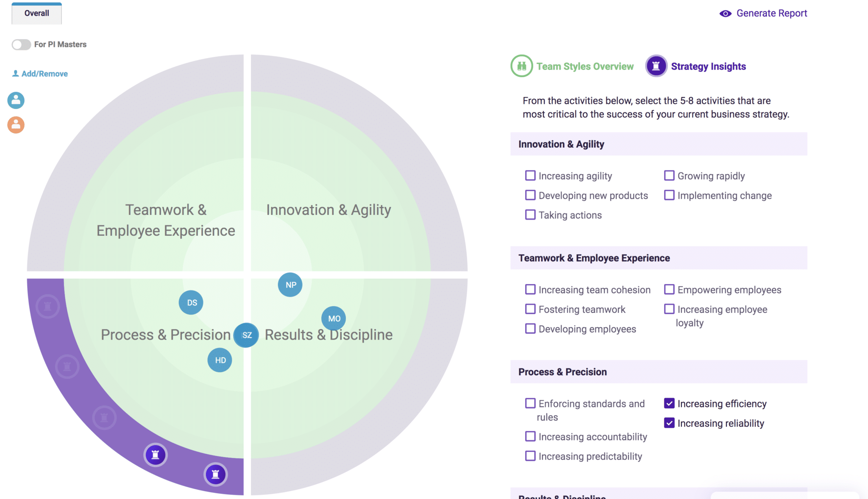Enable the Fostering teamwork checkbox
Image resolution: width=868 pixels, height=499 pixels.
pyautogui.click(x=530, y=309)
